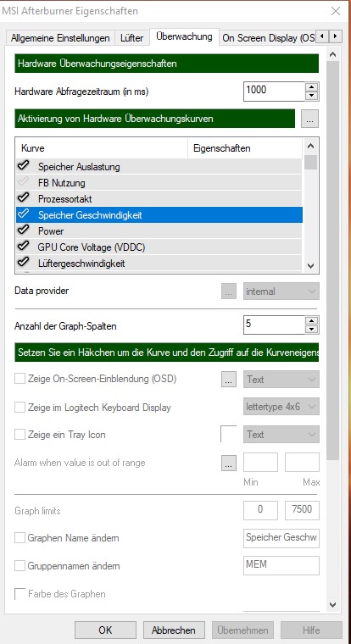Image resolution: width=351 pixels, height=644 pixels.
Task: Decrease Anzahl der Graph-Spalten with down spinner
Action: point(312,330)
